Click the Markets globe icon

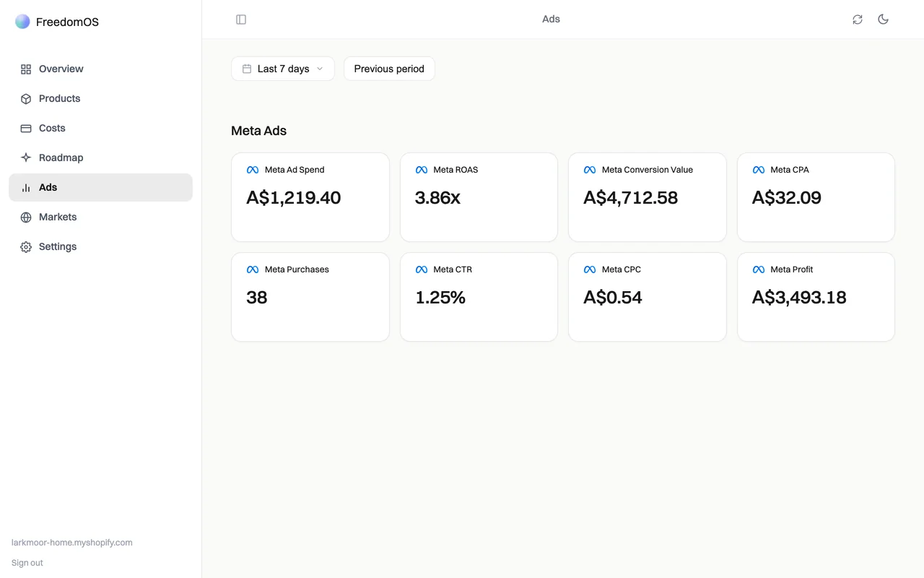click(x=26, y=217)
